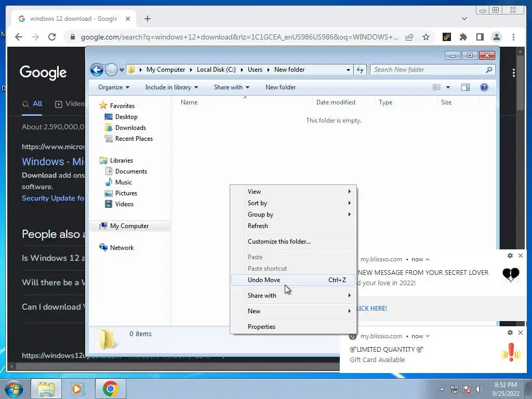Open Properties from the context menu
The width and height of the screenshot is (532, 399).
tap(293, 327)
